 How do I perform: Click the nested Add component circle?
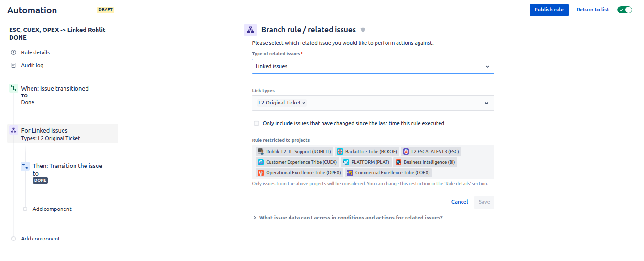[25, 209]
